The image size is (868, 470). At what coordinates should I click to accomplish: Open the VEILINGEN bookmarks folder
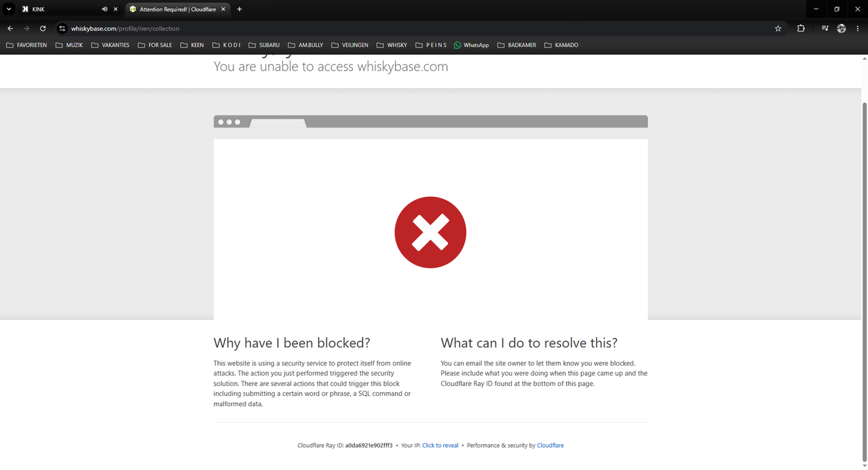coord(350,45)
